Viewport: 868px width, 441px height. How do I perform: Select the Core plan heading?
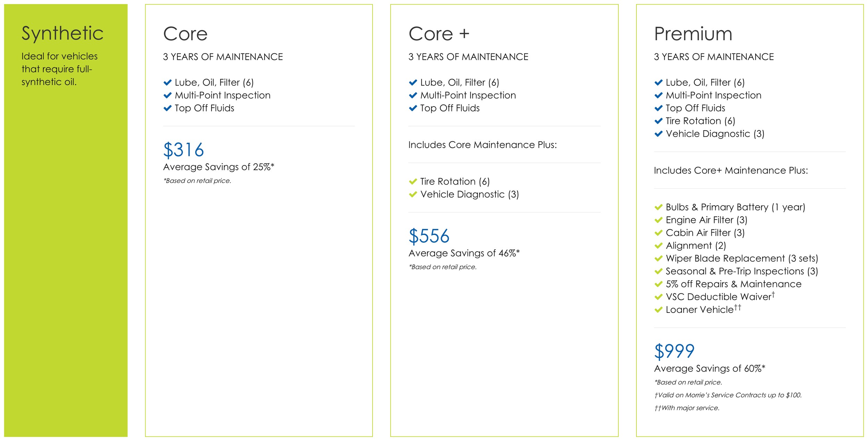(185, 34)
